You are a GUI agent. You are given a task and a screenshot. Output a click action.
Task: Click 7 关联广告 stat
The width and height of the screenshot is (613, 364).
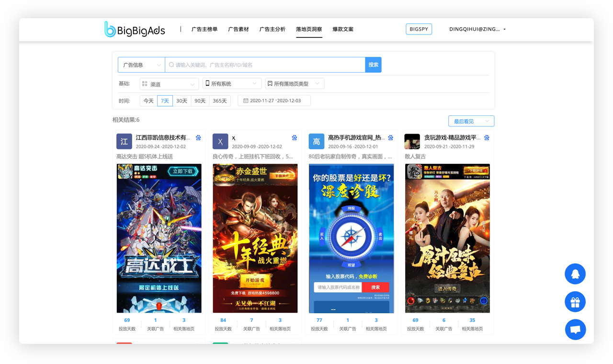[x=251, y=324]
